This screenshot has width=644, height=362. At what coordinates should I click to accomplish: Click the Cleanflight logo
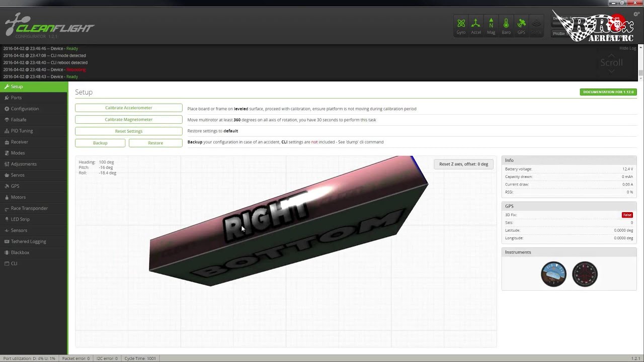click(49, 25)
